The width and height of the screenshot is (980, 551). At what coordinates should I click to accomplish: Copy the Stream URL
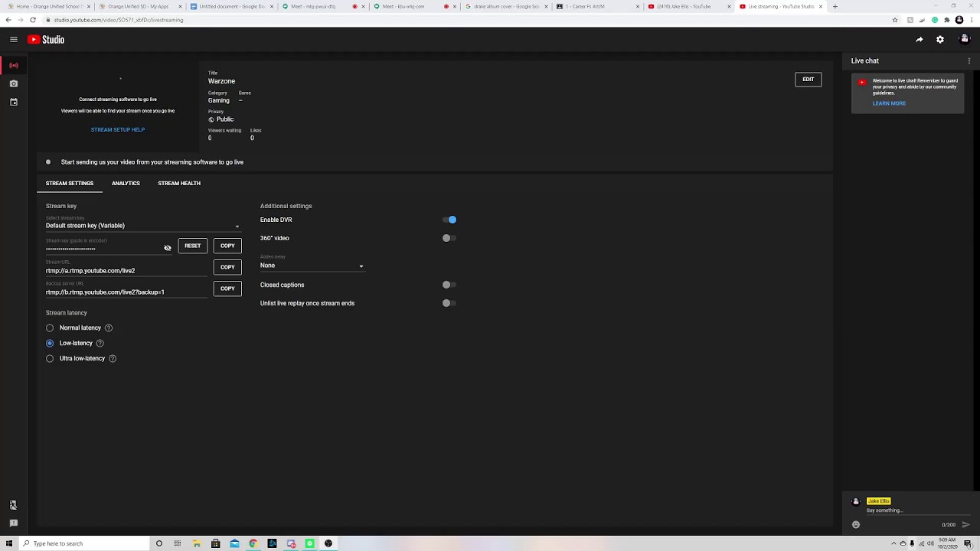[227, 268]
